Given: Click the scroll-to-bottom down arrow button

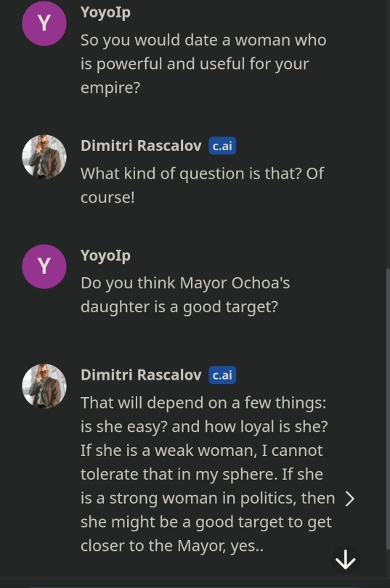Looking at the screenshot, I should (346, 560).
